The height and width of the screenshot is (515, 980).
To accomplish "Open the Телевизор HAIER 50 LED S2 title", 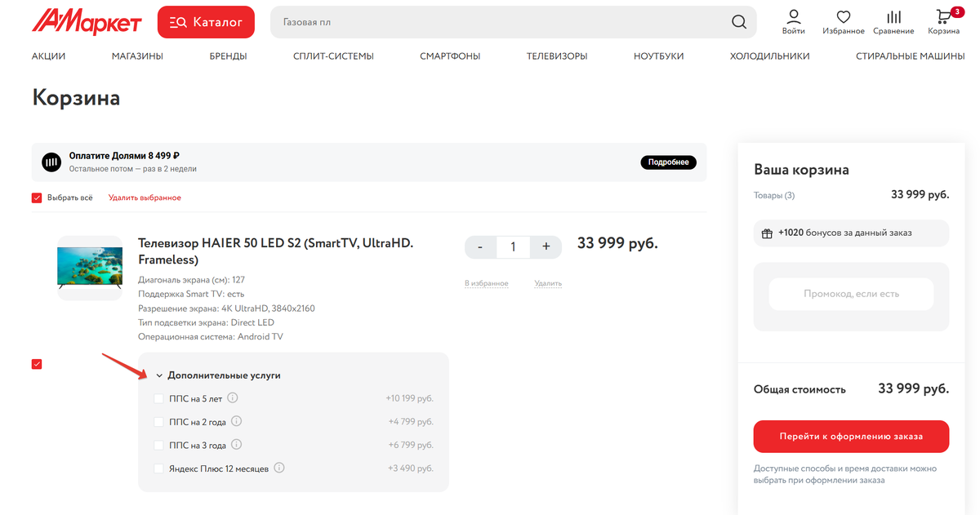I will pyautogui.click(x=276, y=251).
